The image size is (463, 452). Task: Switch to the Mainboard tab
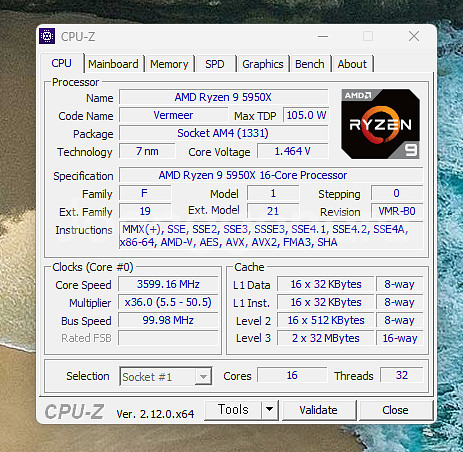point(113,64)
